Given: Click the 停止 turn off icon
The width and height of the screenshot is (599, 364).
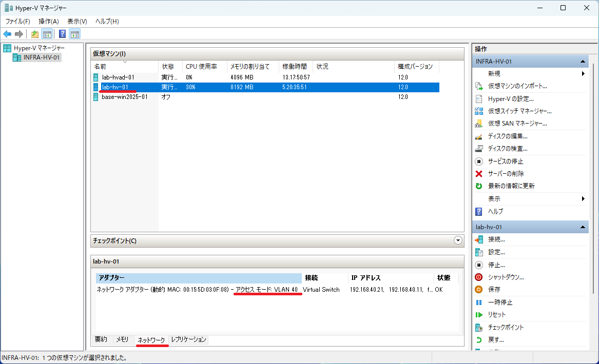Looking at the screenshot, I should 479,265.
